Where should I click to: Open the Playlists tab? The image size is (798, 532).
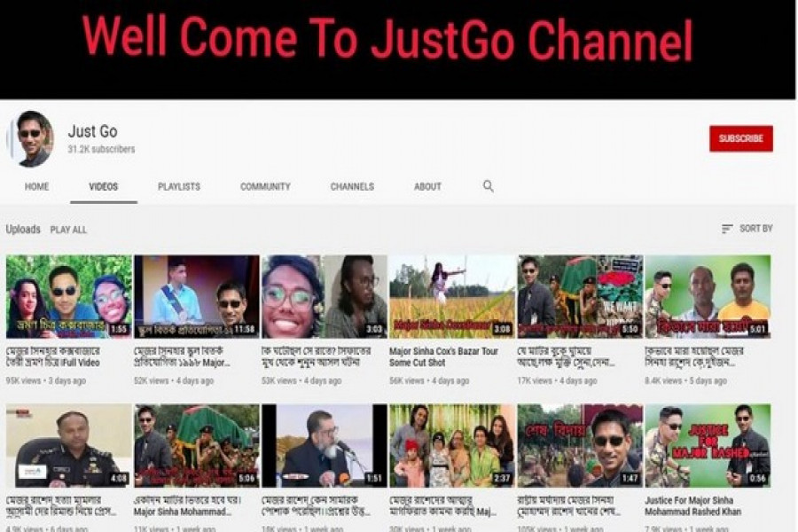point(179,187)
